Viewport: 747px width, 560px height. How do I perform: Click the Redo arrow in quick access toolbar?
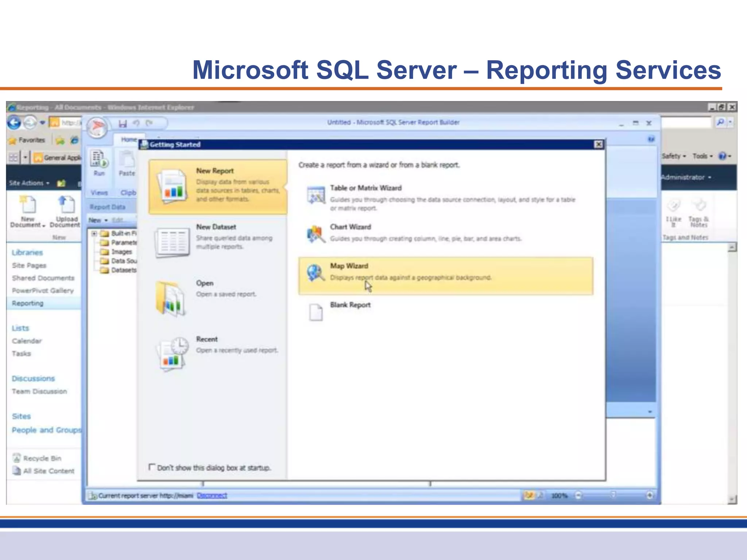(x=149, y=123)
